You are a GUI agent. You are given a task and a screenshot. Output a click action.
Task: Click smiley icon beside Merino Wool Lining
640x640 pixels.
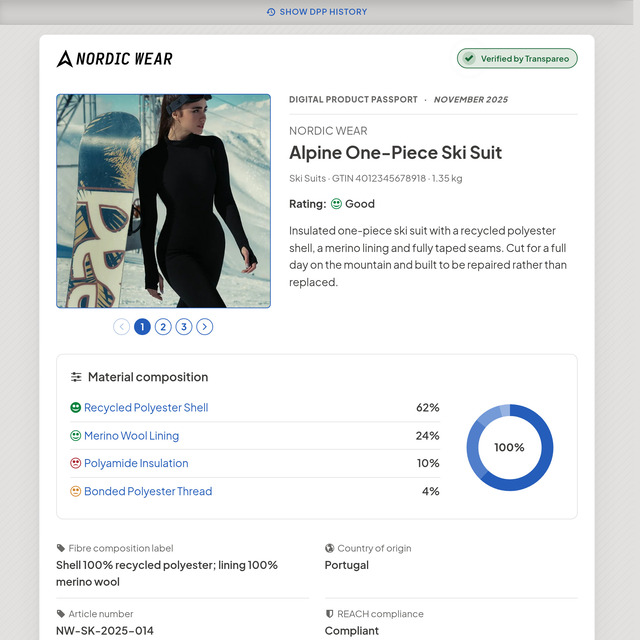(x=76, y=436)
